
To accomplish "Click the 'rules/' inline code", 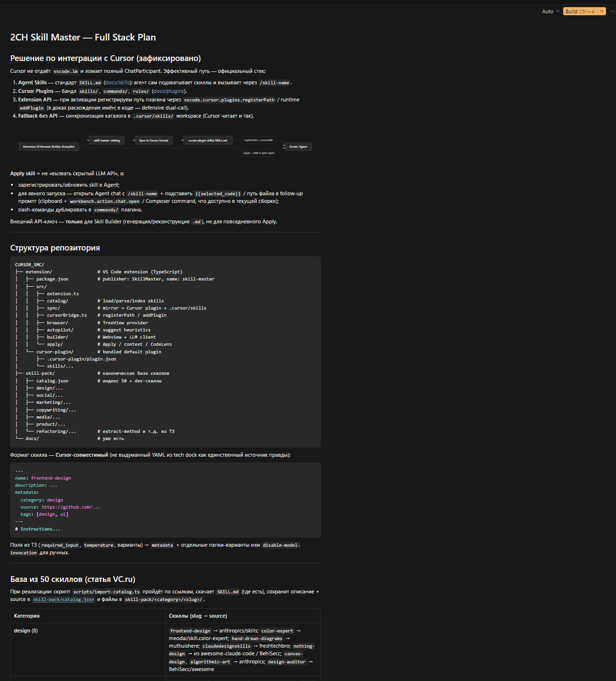I will 141,91.
